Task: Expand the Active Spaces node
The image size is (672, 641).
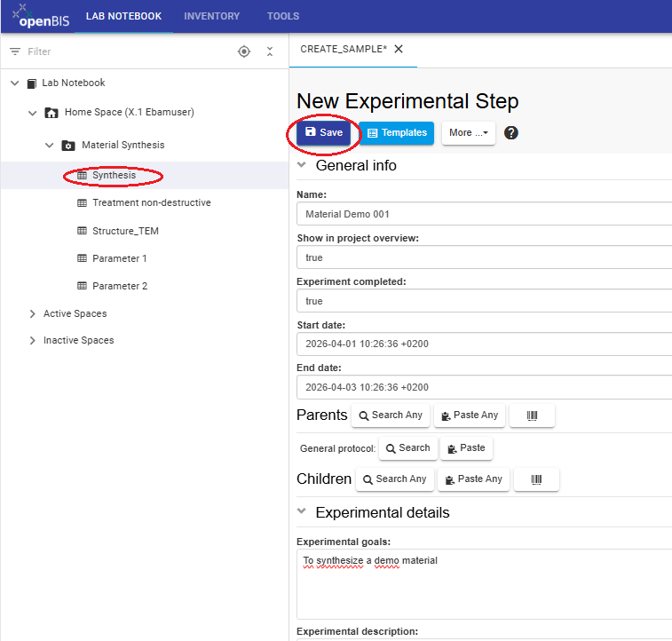Action: pyautogui.click(x=33, y=313)
